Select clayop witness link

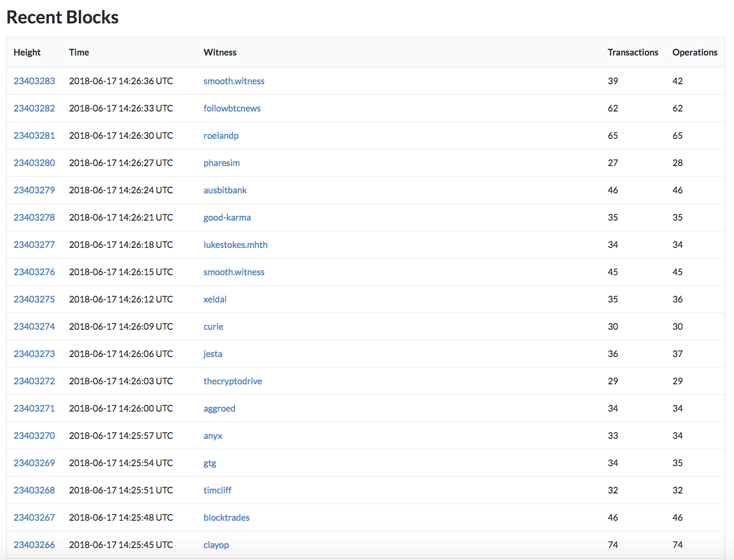pyautogui.click(x=216, y=545)
